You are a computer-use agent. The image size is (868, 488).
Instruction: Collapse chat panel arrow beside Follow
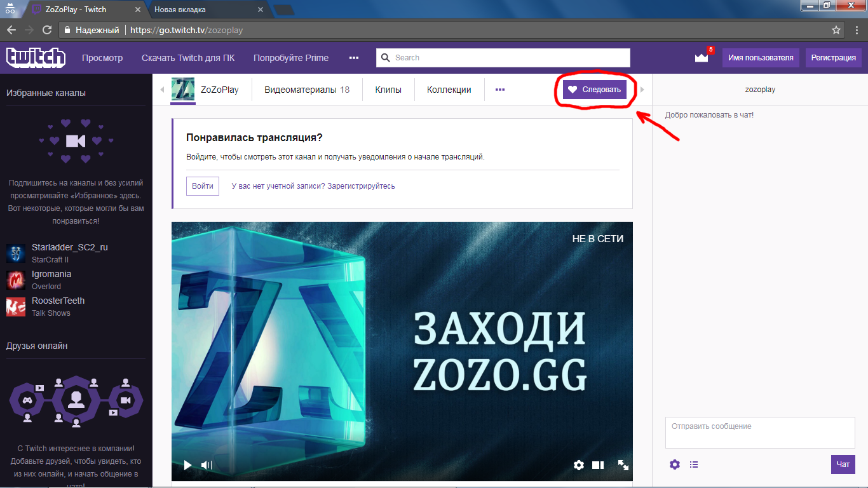pyautogui.click(x=642, y=90)
